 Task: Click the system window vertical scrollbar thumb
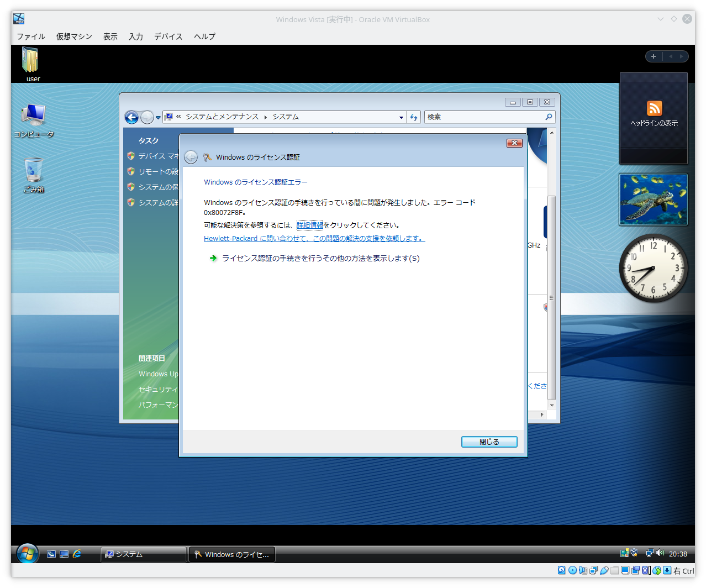pos(551,297)
